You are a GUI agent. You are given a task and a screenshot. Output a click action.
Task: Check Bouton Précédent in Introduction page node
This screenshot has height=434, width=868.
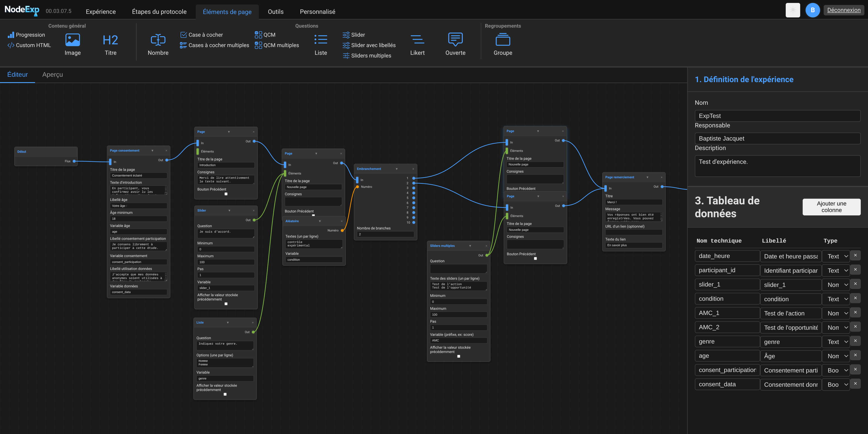[226, 194]
